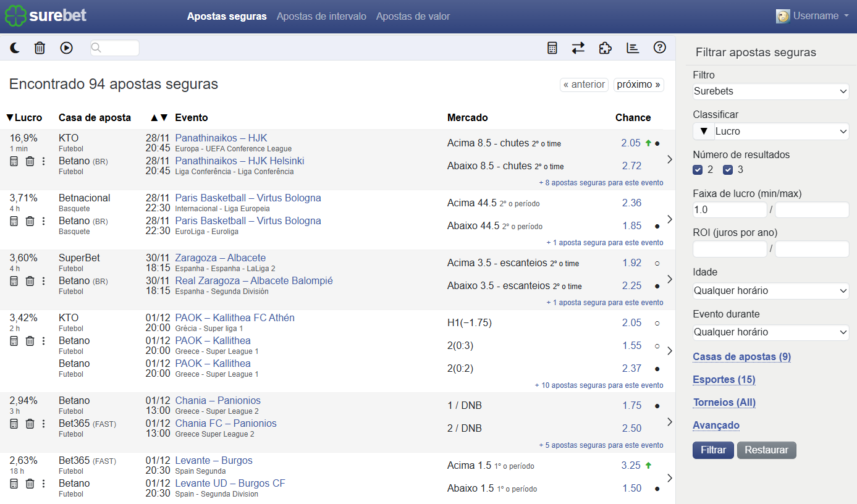The height and width of the screenshot is (504, 857).
Task: Go to anterior page
Action: point(584,85)
